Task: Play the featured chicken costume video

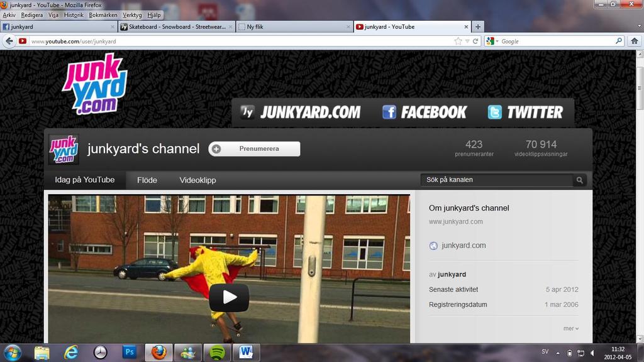Action: click(x=229, y=297)
